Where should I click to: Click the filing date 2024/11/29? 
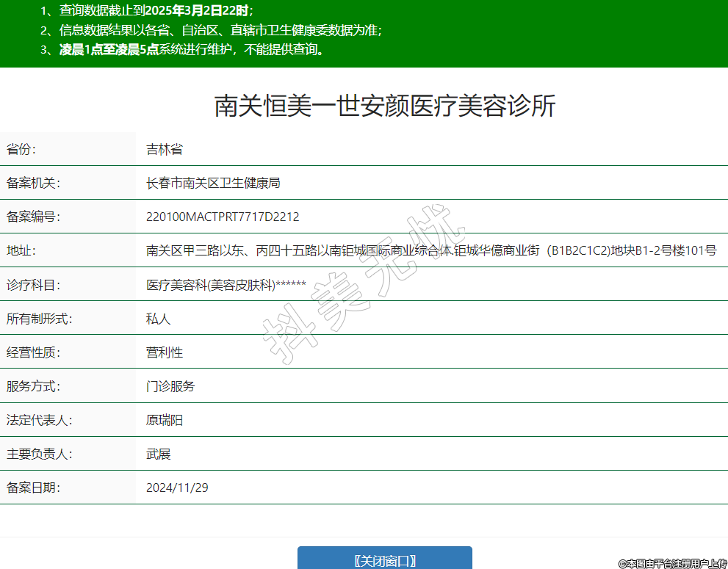[x=176, y=488]
